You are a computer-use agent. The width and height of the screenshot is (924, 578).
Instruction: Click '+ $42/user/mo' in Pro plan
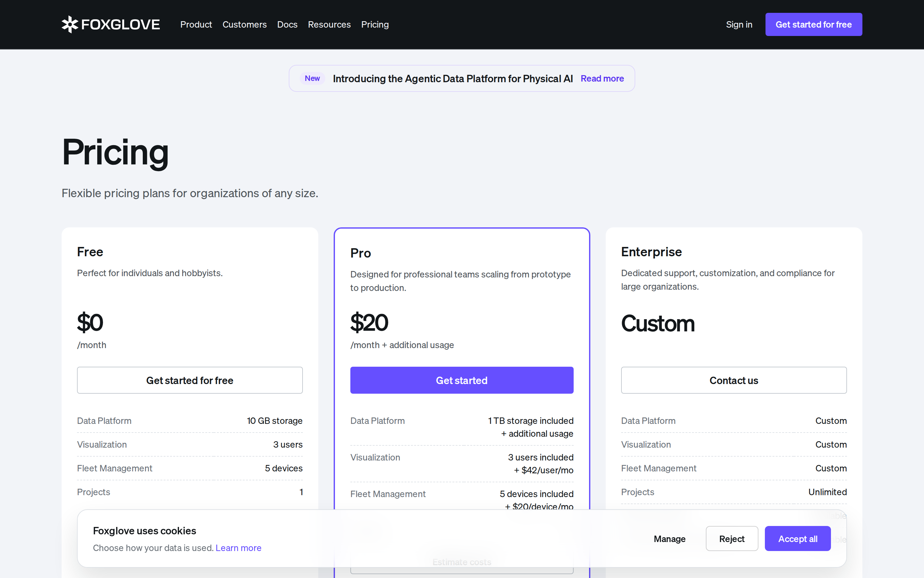pos(543,470)
